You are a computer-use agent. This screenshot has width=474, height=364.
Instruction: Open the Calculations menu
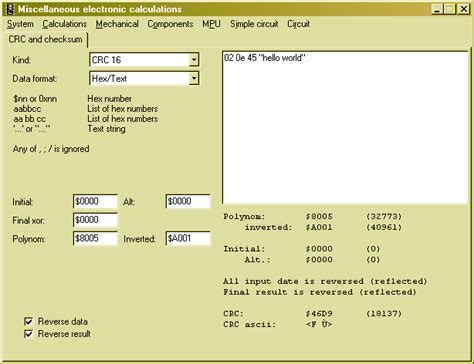click(64, 24)
